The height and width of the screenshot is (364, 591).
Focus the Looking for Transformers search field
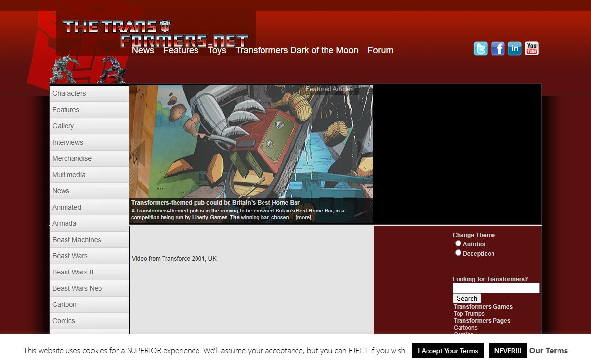pyautogui.click(x=496, y=288)
